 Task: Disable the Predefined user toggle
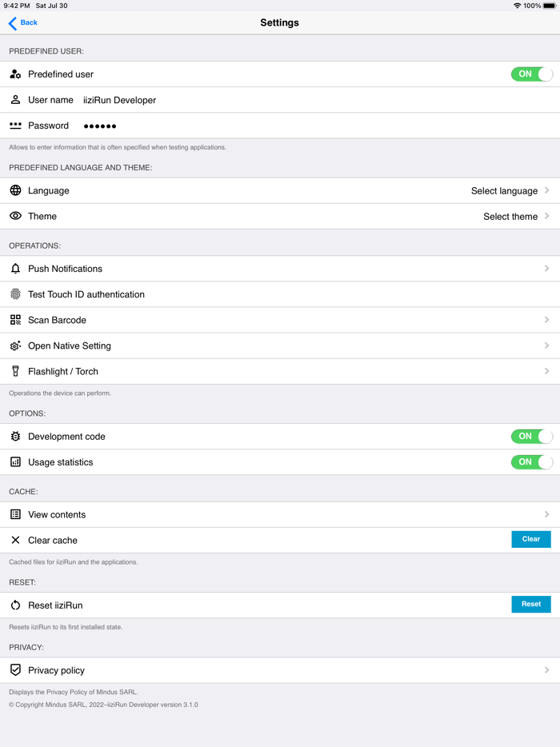[531, 74]
